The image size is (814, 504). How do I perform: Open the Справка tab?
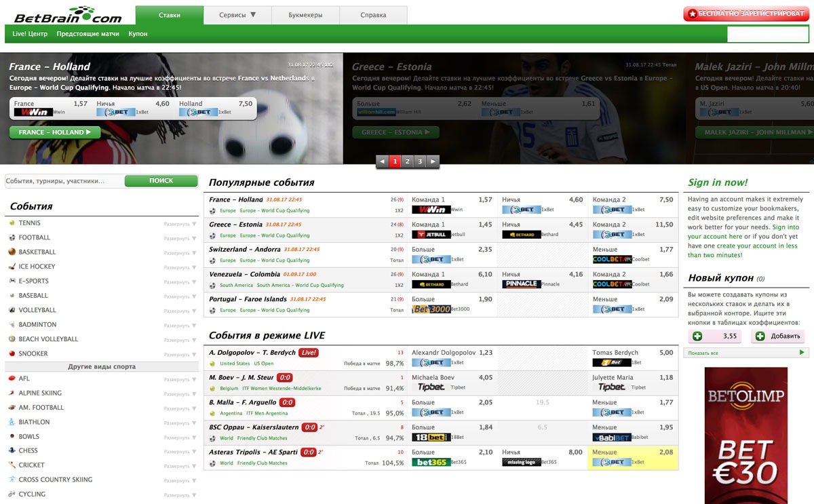(x=373, y=15)
